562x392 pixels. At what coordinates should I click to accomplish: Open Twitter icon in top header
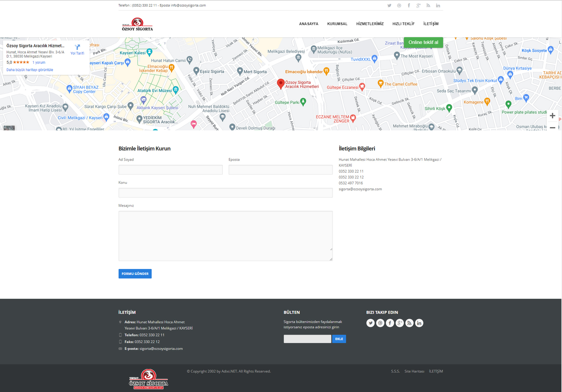point(389,6)
